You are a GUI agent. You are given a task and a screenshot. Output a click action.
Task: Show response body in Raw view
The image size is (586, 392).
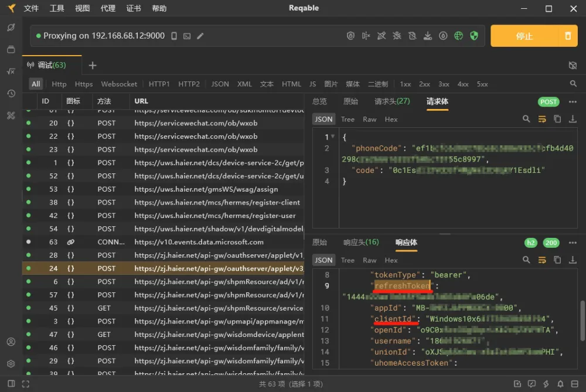369,260
